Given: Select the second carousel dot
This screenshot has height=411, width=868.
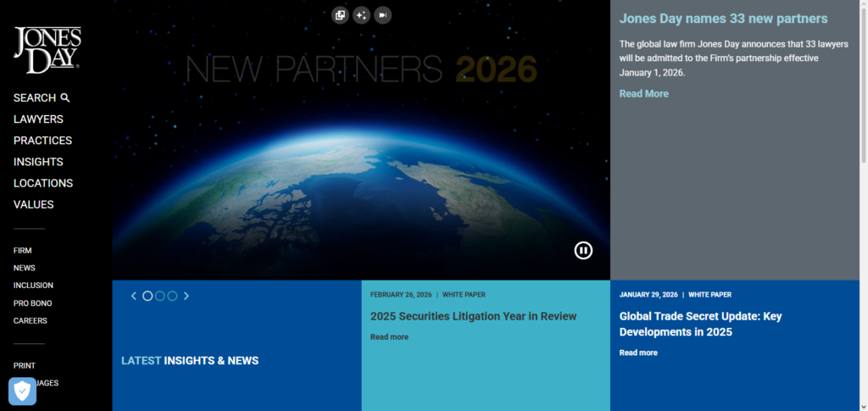Looking at the screenshot, I should pyautogui.click(x=160, y=296).
